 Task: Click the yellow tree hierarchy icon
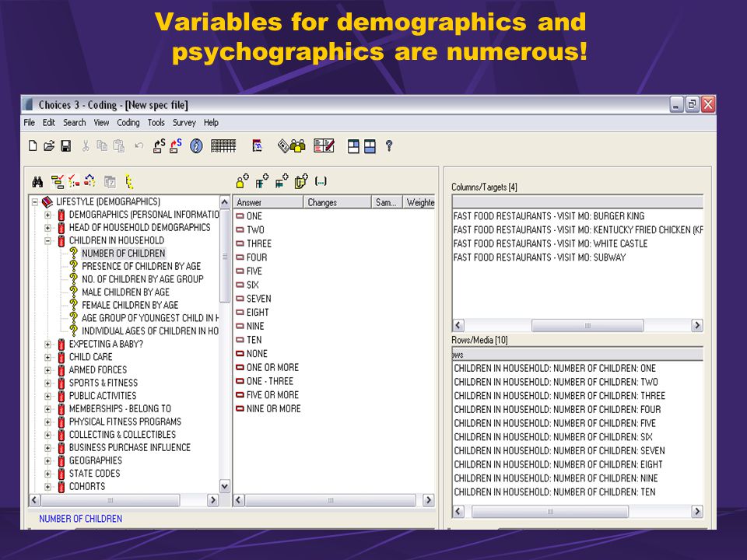(129, 182)
